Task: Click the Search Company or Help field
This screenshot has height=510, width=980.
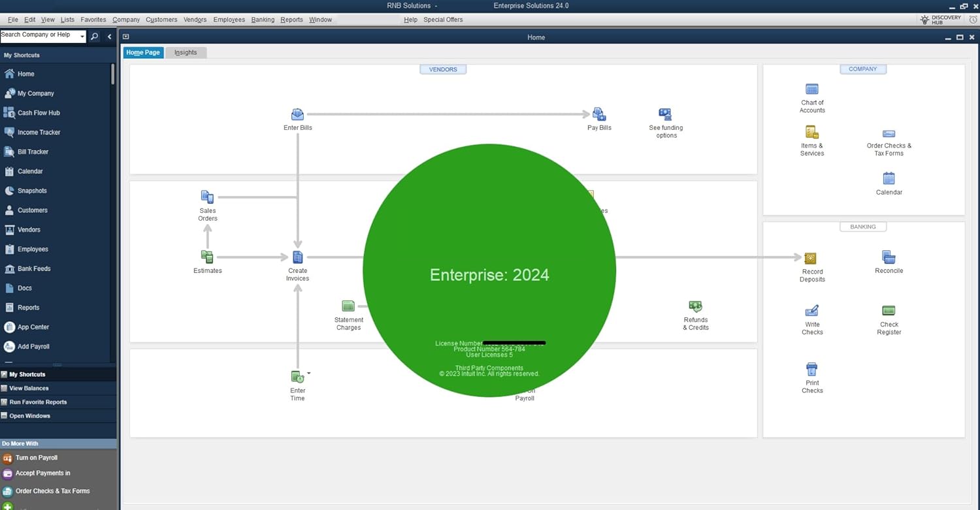Action: pos(39,35)
